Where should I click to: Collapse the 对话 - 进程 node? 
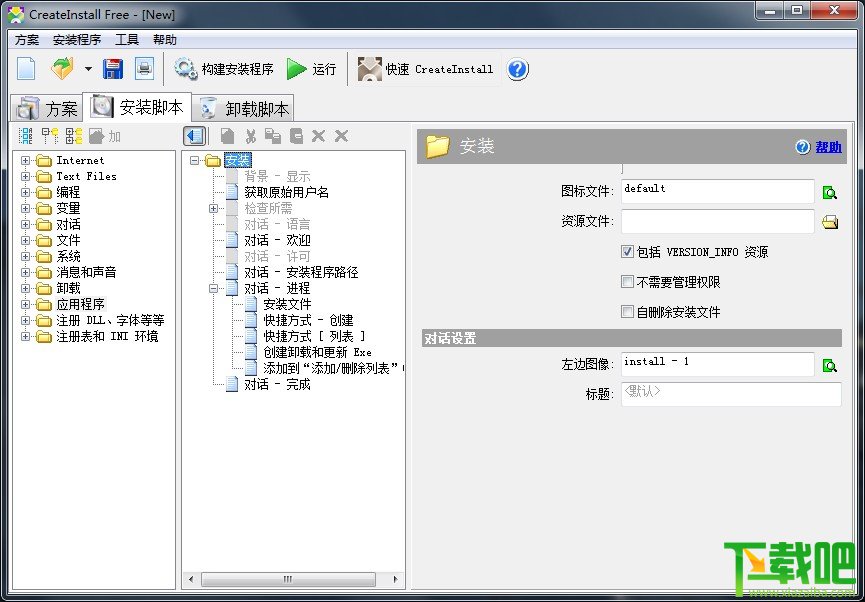click(x=213, y=289)
